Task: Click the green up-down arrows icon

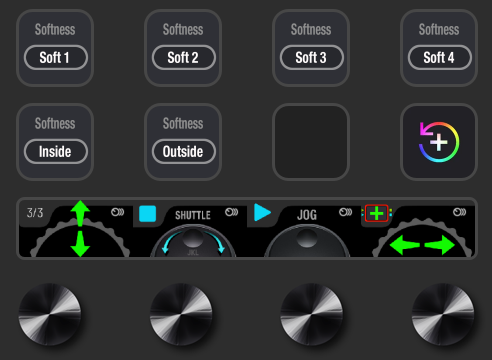Action: [x=80, y=228]
